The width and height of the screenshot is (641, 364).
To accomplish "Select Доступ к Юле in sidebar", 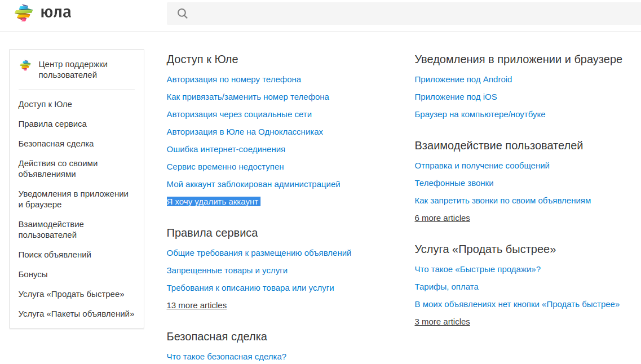I will (45, 104).
